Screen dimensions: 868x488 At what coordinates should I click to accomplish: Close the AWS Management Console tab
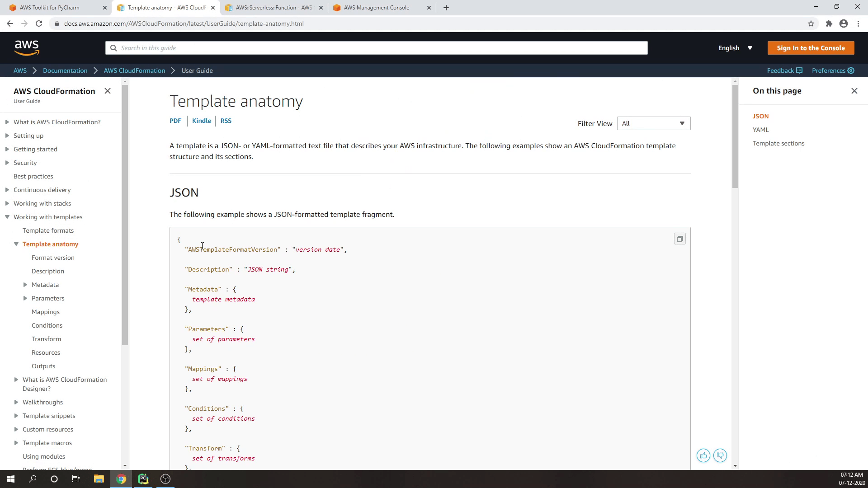(x=429, y=8)
